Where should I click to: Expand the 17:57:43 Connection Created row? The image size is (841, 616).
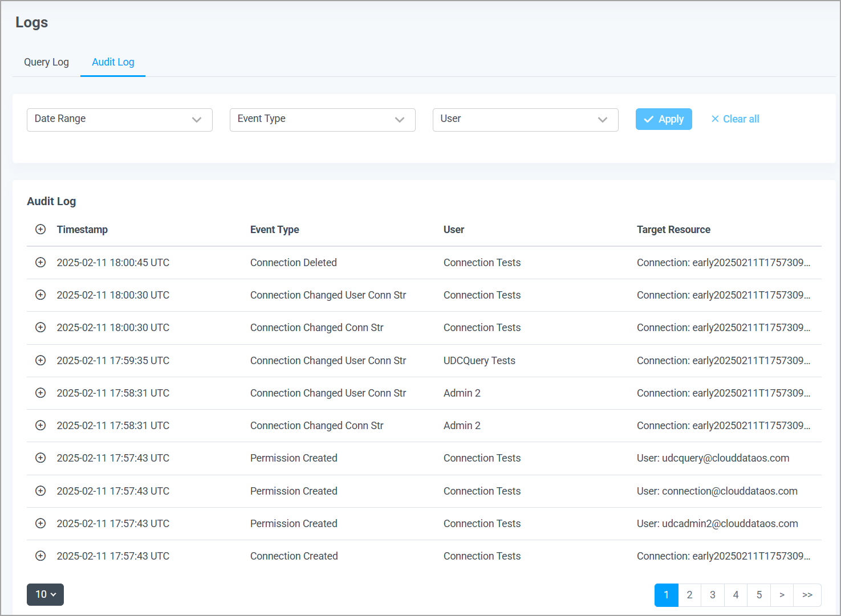tap(40, 556)
